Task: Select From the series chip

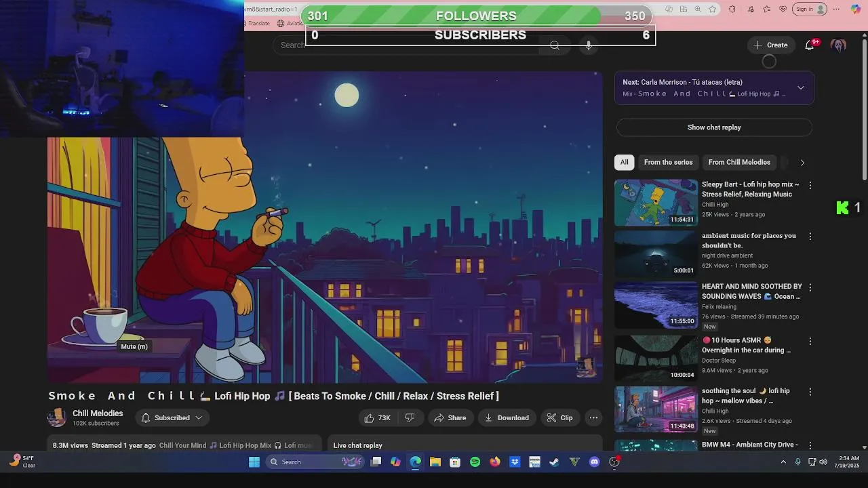Action: pyautogui.click(x=668, y=162)
